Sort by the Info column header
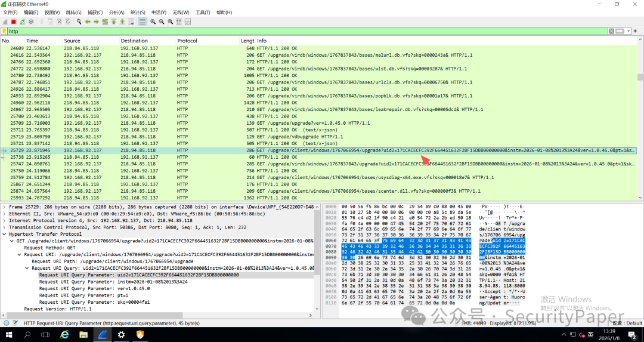 point(446,41)
